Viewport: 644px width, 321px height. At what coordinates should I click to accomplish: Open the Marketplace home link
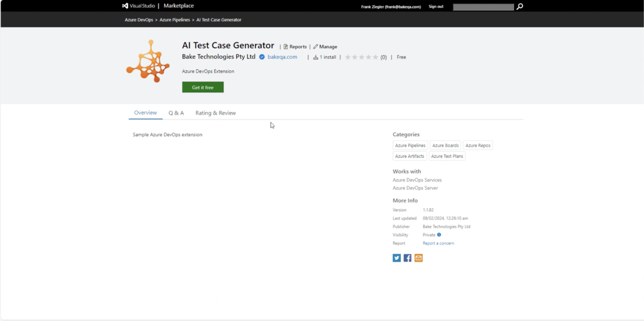click(x=179, y=6)
